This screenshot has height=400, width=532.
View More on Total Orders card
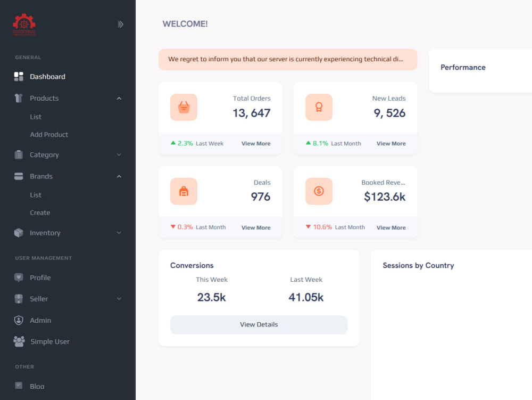click(256, 143)
